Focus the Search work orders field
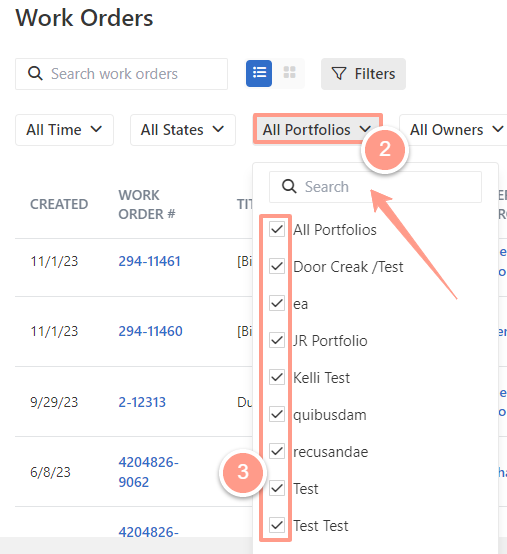The image size is (507, 554). coord(121,74)
